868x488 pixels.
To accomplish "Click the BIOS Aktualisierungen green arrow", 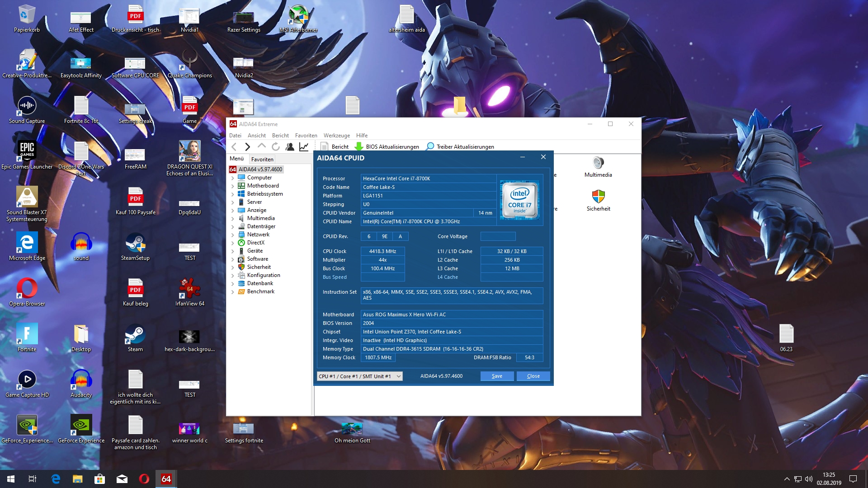I will click(359, 147).
